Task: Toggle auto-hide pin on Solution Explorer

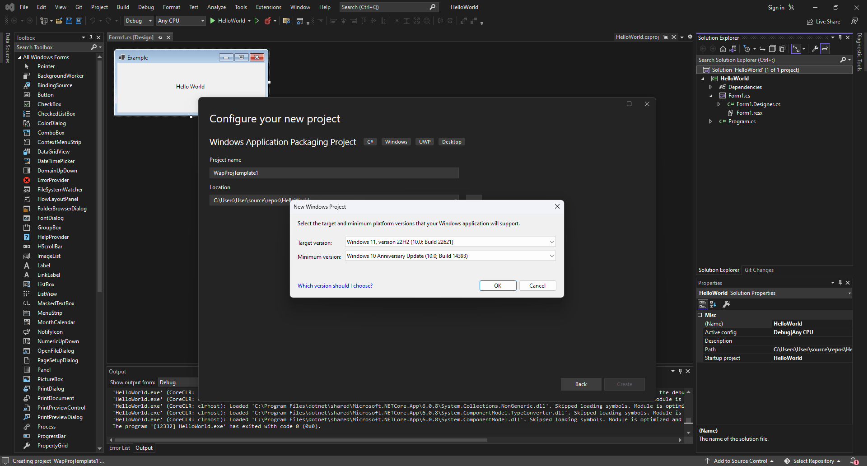Action: point(840,38)
